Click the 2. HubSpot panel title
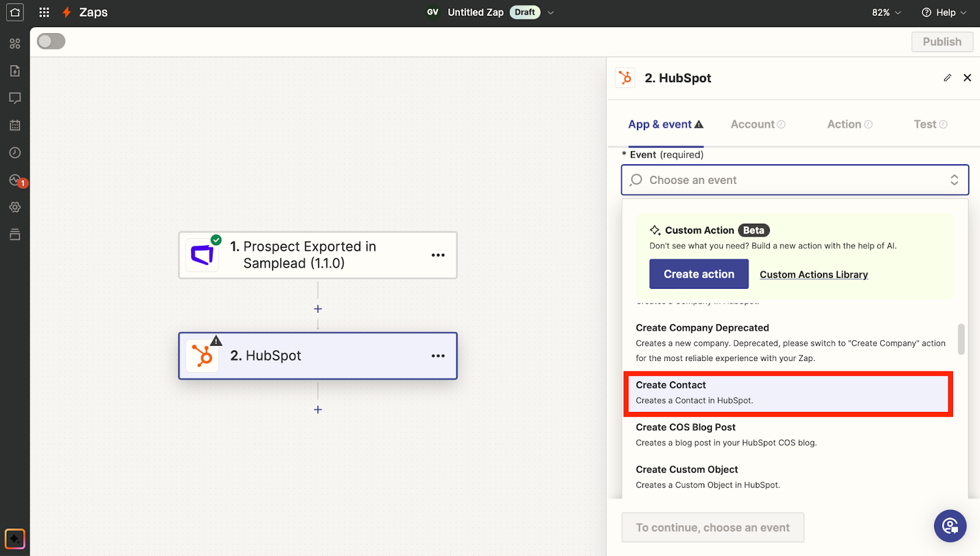The width and height of the screenshot is (980, 556). click(677, 78)
